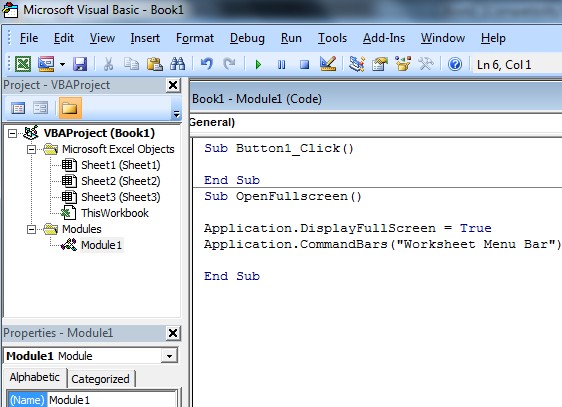Collapse the Microsoft Excel Objects folder
This screenshot has height=407, width=562.
pyautogui.click(x=32, y=149)
